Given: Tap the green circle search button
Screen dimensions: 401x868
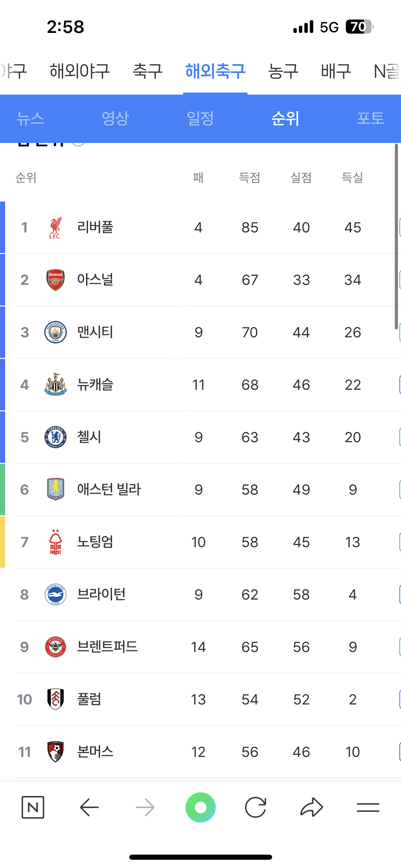Looking at the screenshot, I should [200, 807].
